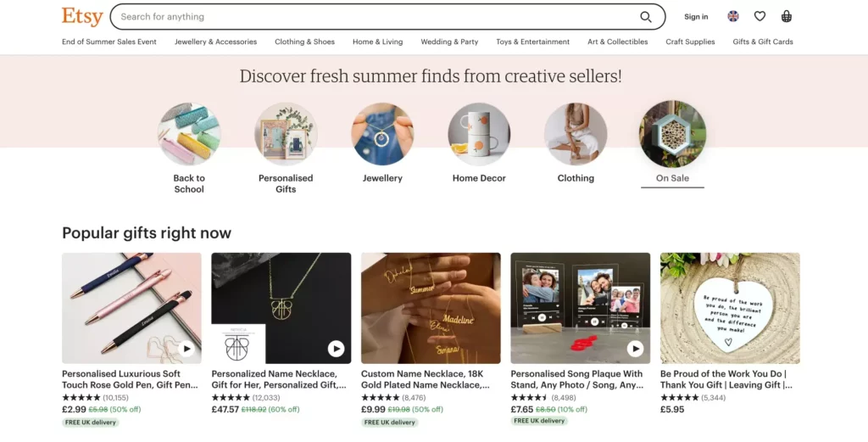The height and width of the screenshot is (442, 868).
Task: Select the On Sale category circle
Action: 672,134
